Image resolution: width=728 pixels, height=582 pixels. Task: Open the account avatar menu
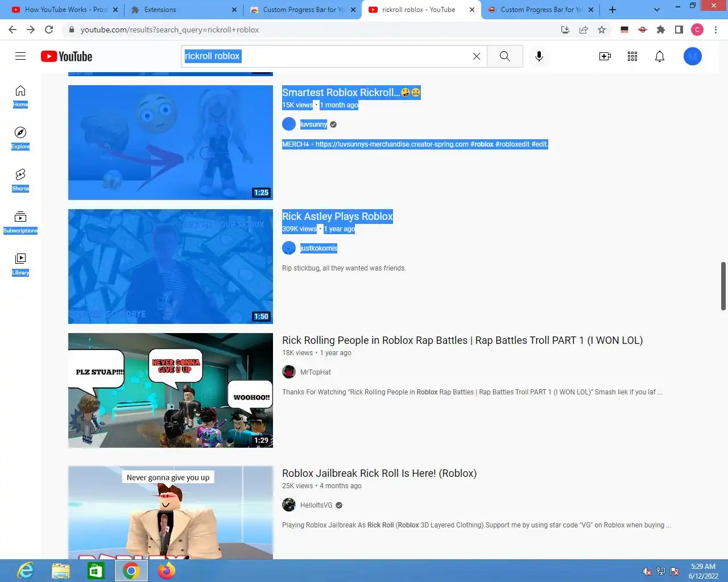(x=693, y=56)
